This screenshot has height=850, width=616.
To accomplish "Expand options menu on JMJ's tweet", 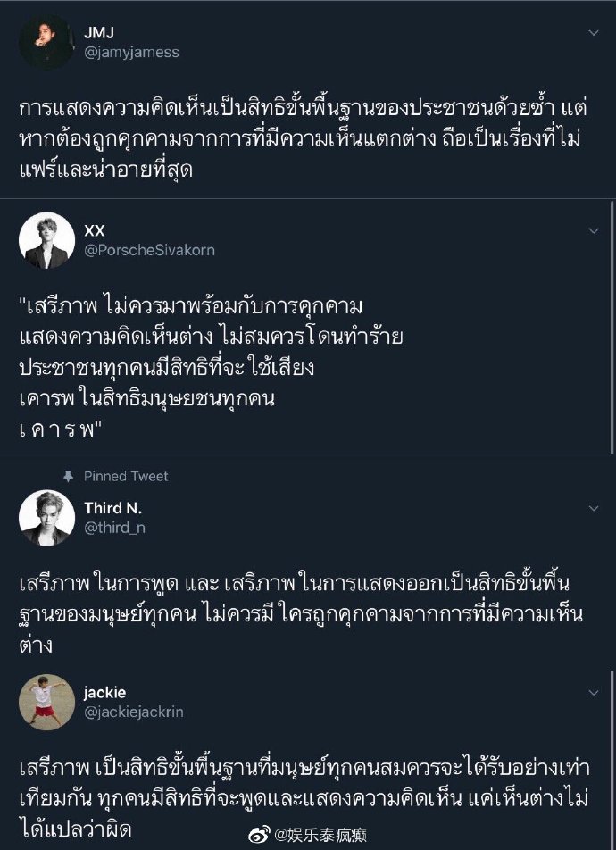I will [591, 30].
